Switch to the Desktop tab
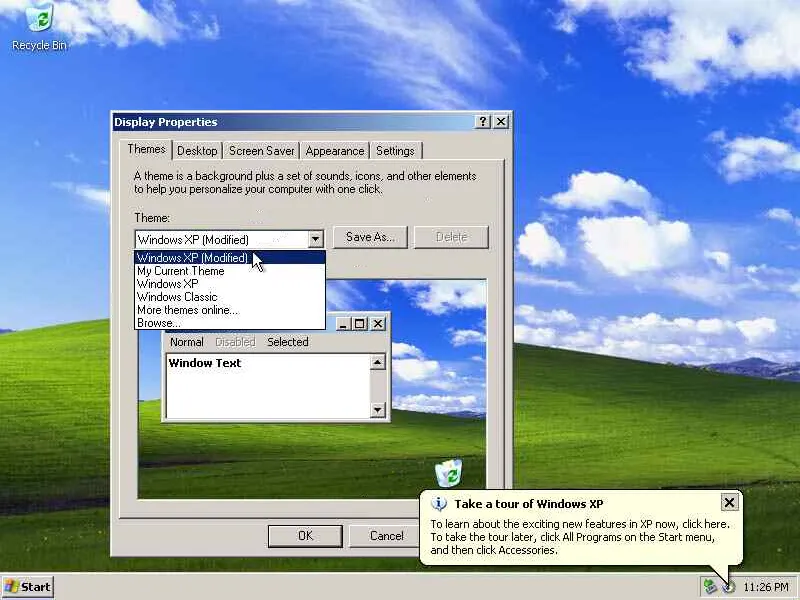The width and height of the screenshot is (800, 600). (197, 151)
